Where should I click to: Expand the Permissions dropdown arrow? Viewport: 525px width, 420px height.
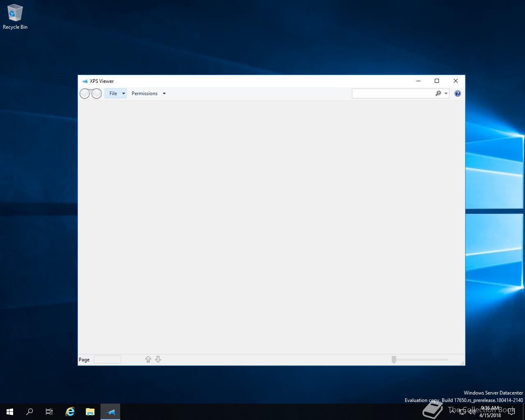pyautogui.click(x=164, y=94)
